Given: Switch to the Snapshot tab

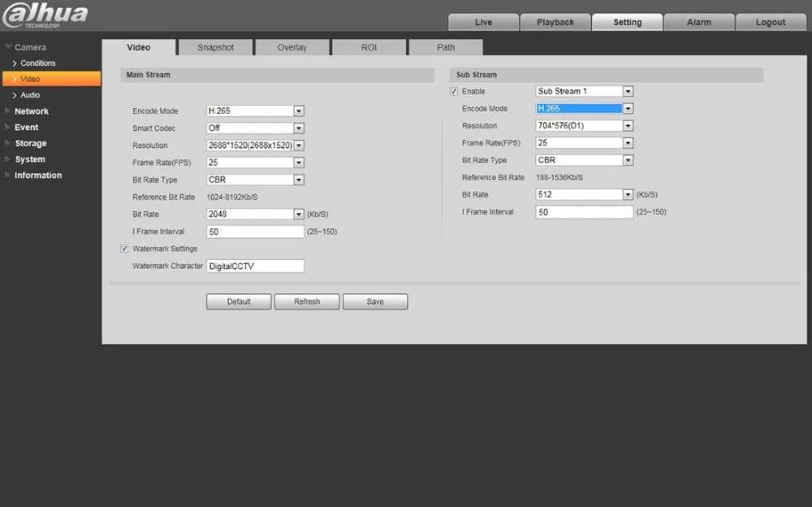Looking at the screenshot, I should pyautogui.click(x=215, y=47).
